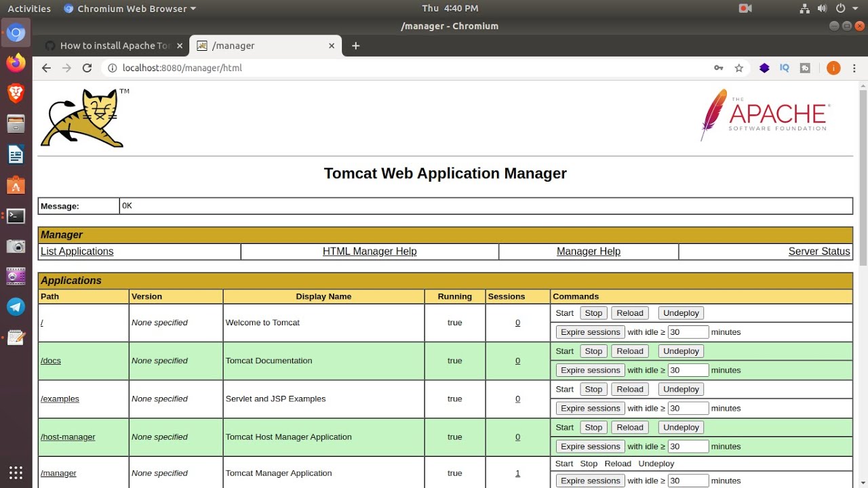Open the /host-manager path link
Viewport: 868px width, 488px height.
point(68,437)
